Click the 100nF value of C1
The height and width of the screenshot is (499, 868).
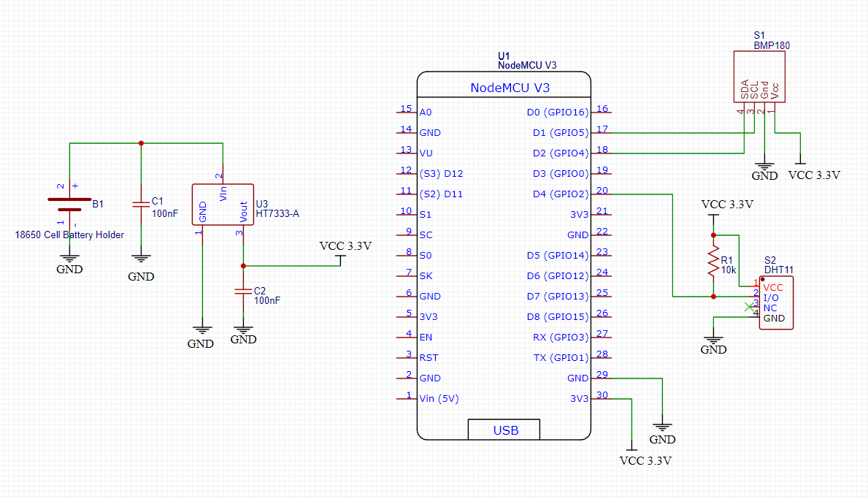point(165,214)
